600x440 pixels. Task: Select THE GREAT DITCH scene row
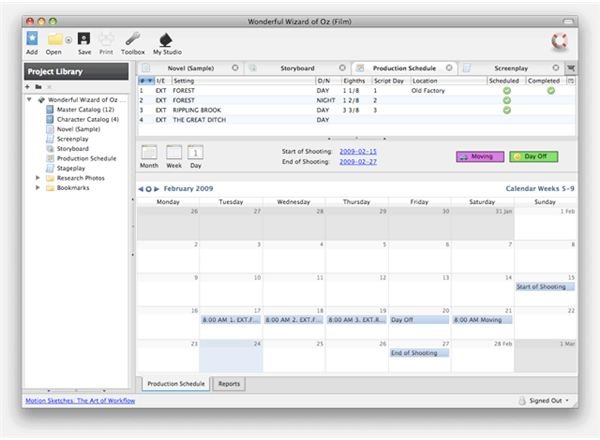pyautogui.click(x=356, y=120)
